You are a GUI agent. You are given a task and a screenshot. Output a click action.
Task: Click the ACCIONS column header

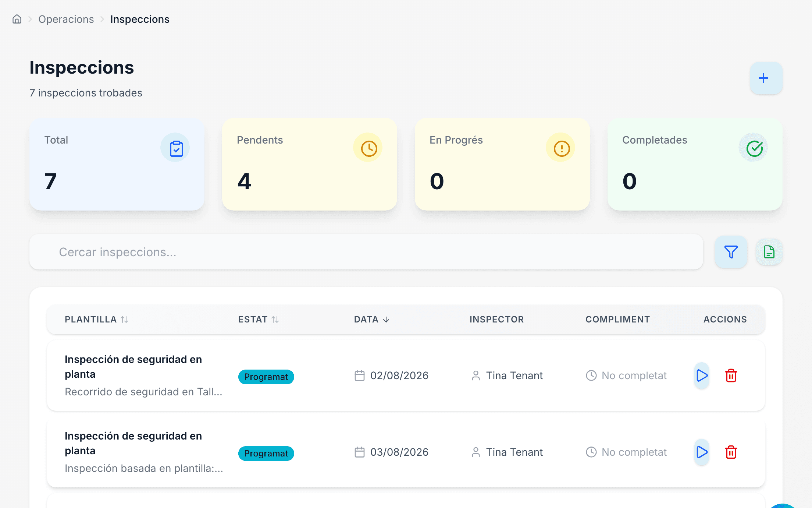click(x=725, y=319)
